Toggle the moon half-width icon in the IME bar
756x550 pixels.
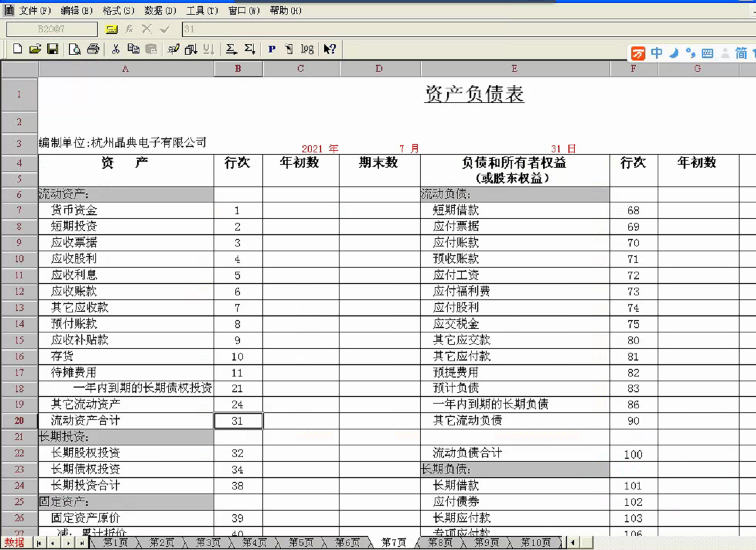pyautogui.click(x=674, y=53)
